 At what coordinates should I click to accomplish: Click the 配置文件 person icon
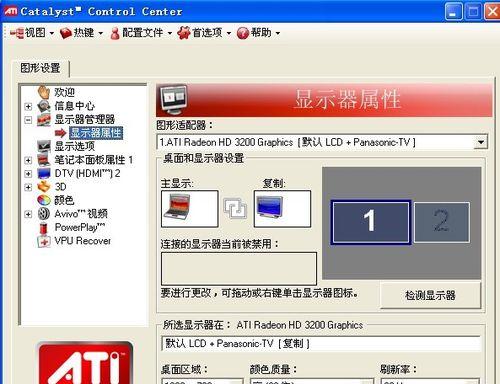[x=115, y=33]
